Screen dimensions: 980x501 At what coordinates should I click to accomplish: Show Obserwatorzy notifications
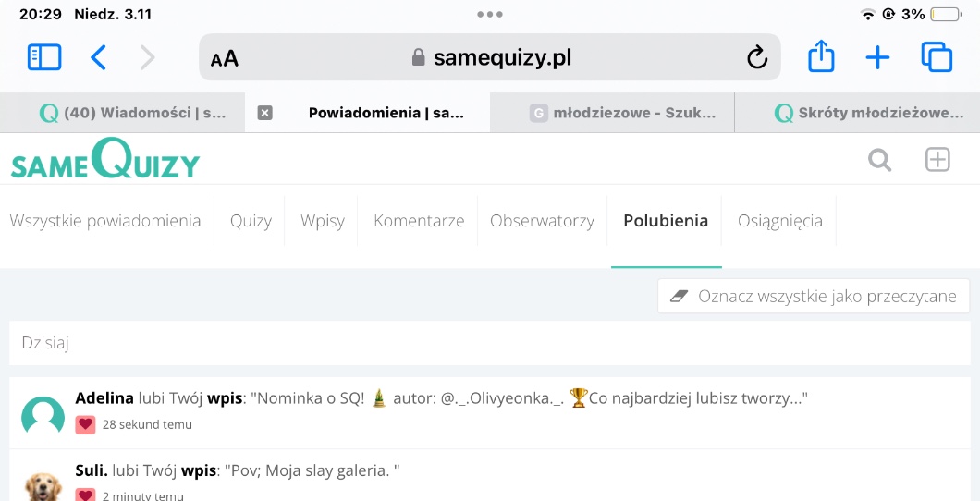[542, 221]
